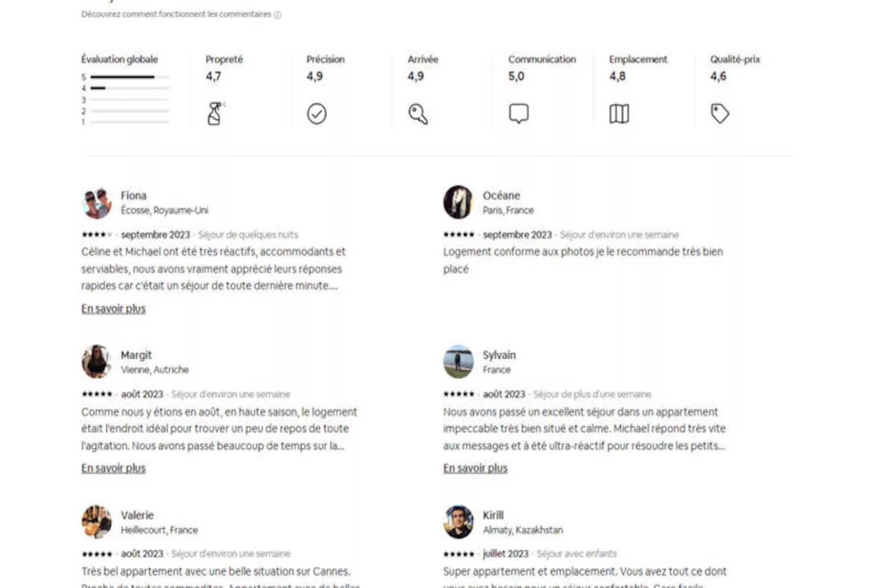
Task: View Sylvain's profile photo
Action: pyautogui.click(x=458, y=362)
